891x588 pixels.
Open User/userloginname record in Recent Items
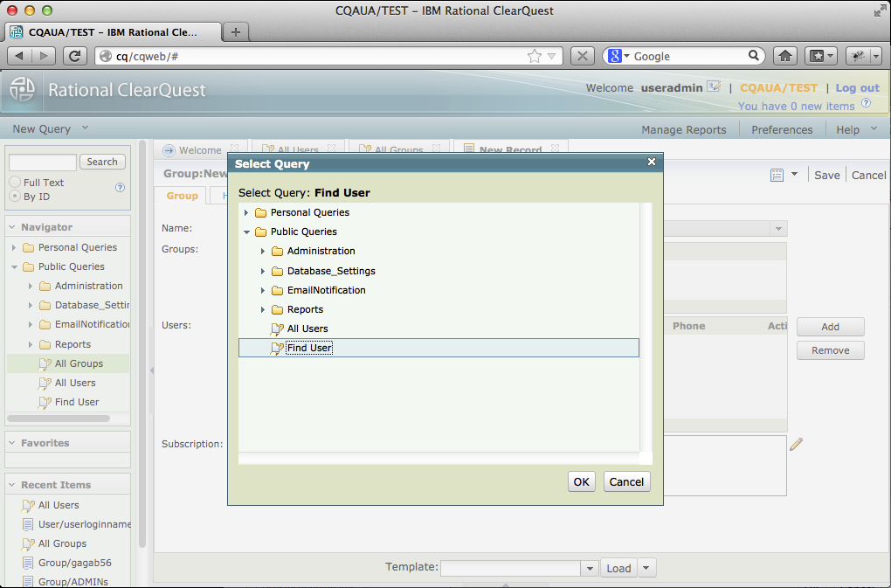pyautogui.click(x=84, y=524)
